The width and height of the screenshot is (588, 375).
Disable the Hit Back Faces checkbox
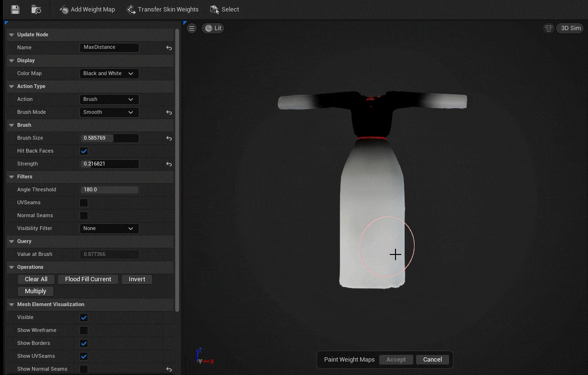84,151
